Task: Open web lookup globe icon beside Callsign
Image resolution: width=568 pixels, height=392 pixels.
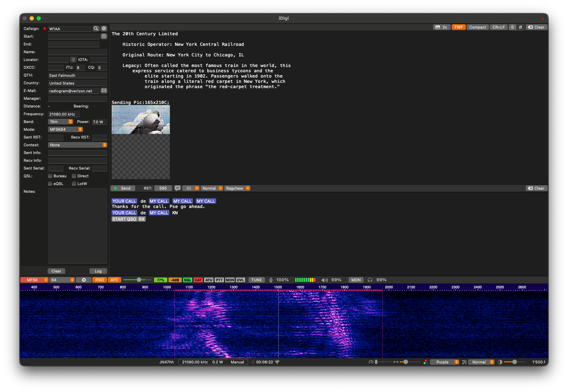Action: 104,29
